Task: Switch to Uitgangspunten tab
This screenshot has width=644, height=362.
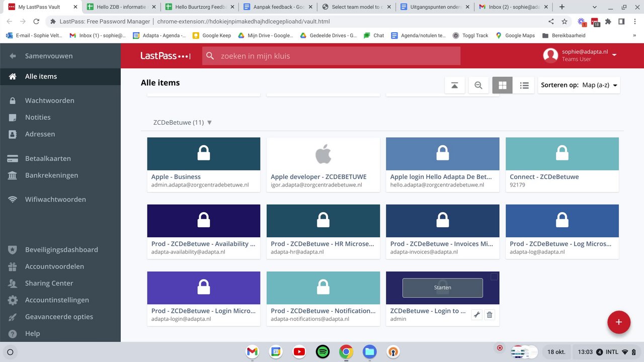Action: point(435,7)
